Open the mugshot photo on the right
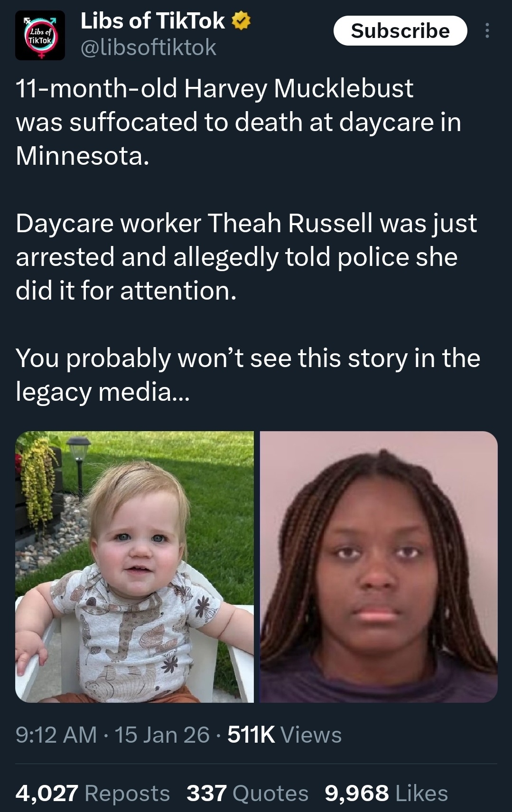 (379, 567)
